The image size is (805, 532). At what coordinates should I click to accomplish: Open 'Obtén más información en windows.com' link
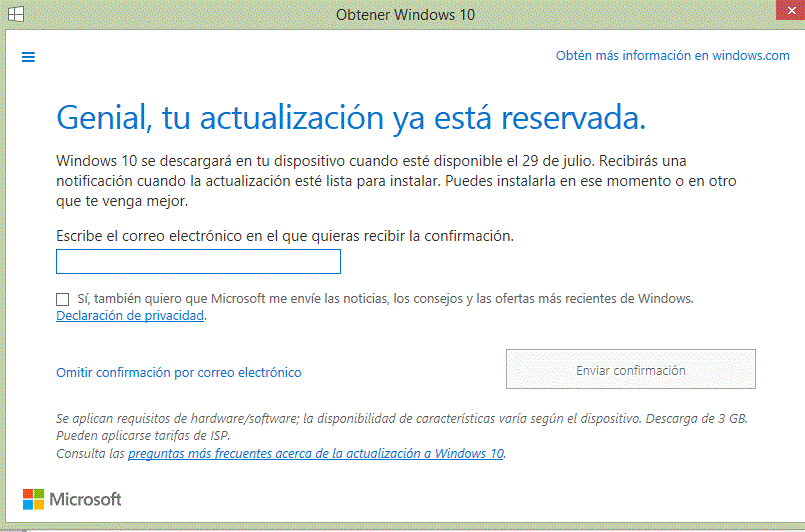tap(673, 55)
